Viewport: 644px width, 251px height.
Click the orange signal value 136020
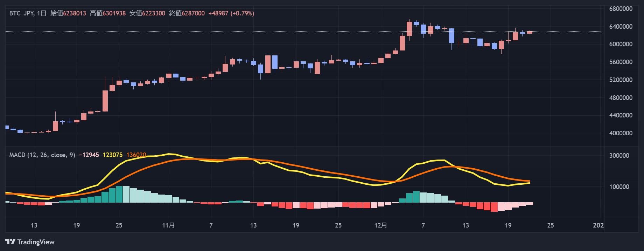click(x=136, y=155)
